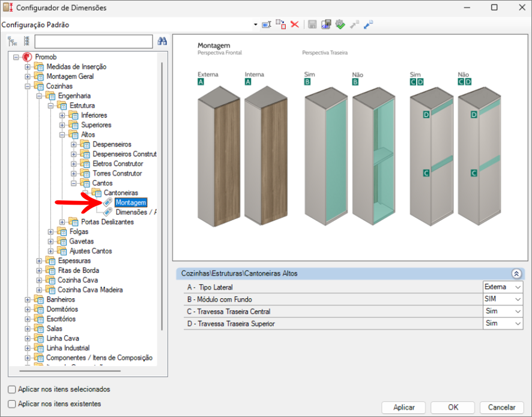Enable 'Aplicar nos itens existentes' checkbox
The image size is (532, 417).
pyautogui.click(x=12, y=404)
